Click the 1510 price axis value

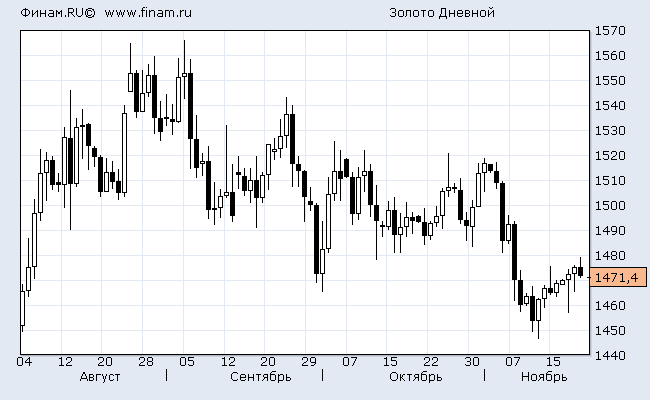point(610,181)
